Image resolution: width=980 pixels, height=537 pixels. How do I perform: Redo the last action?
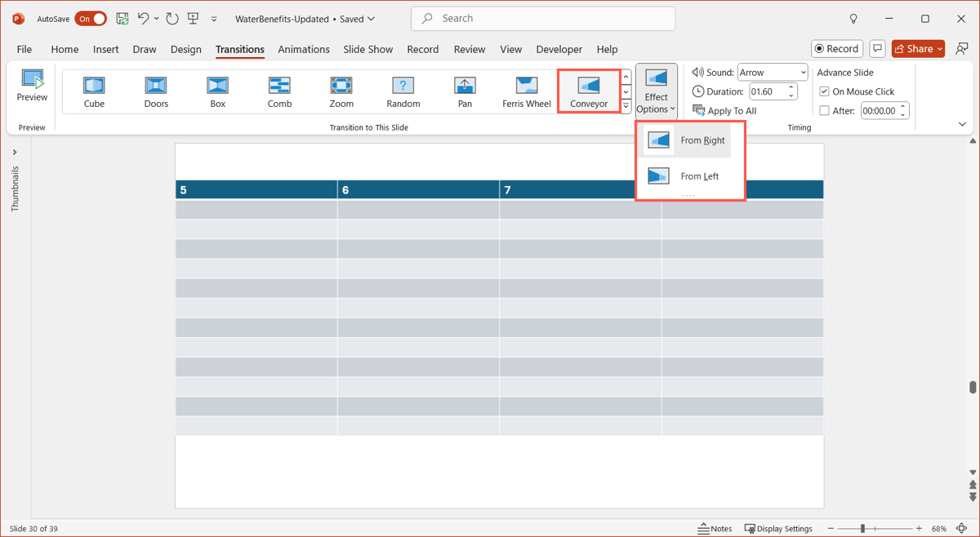[x=172, y=19]
